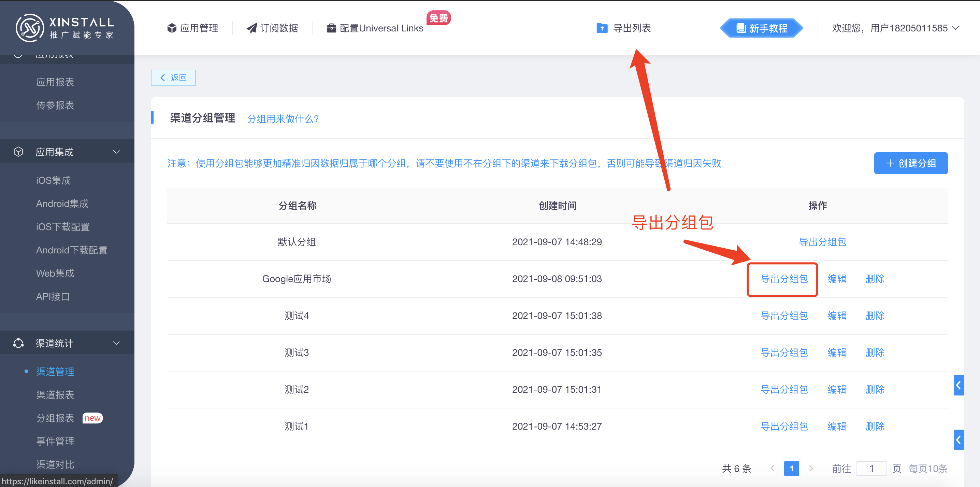
Task: Select Android下载配置 in sidebar
Action: [72, 250]
